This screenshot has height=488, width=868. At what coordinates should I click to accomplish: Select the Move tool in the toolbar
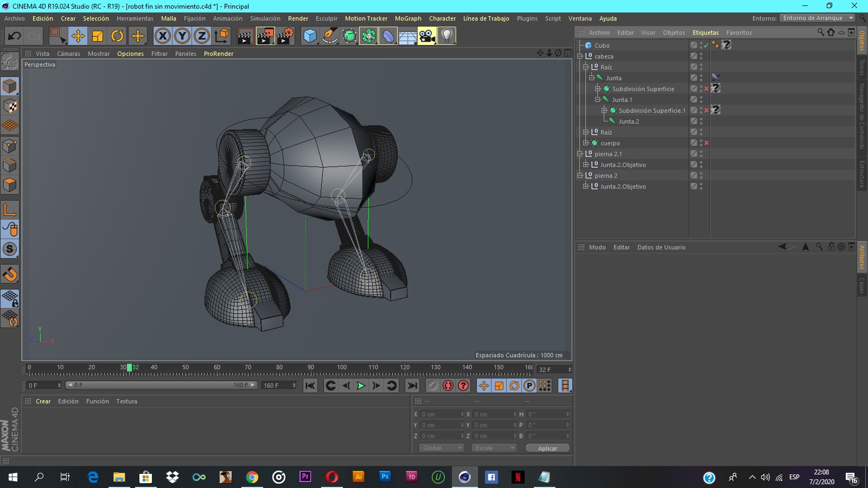point(78,36)
